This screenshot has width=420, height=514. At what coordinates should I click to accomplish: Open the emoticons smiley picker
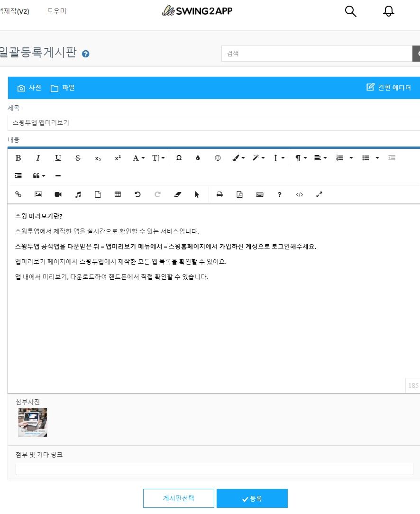click(218, 158)
